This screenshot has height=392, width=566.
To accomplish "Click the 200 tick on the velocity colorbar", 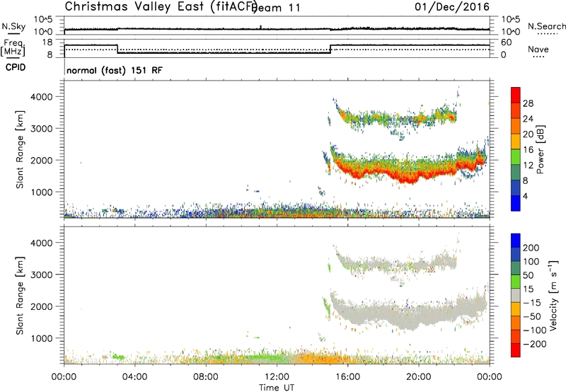I will pos(531,248).
